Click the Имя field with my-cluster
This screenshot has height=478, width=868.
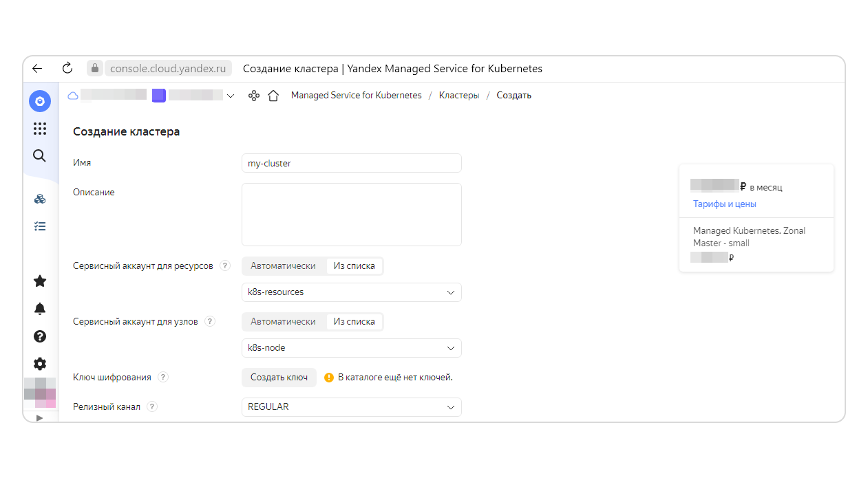tap(352, 163)
